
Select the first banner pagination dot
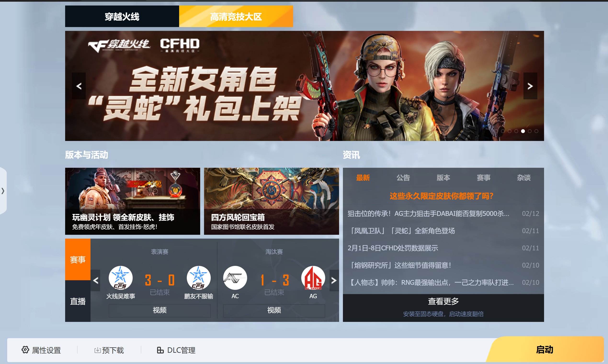pos(496,131)
